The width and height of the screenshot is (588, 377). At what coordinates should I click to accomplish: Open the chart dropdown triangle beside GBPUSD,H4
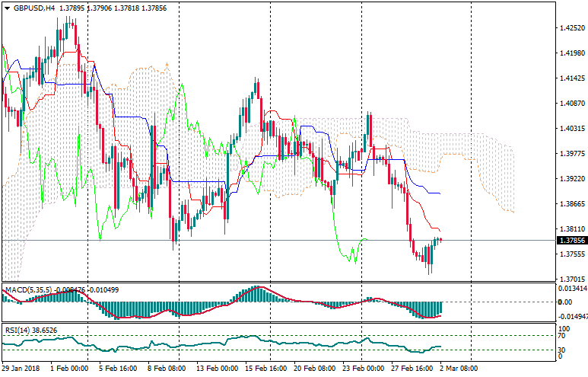[x=7, y=8]
